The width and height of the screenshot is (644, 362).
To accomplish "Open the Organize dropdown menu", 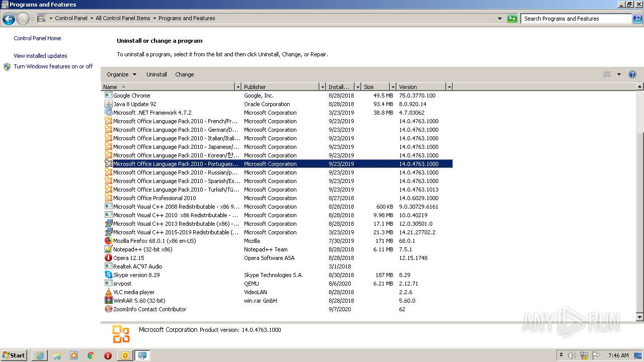I will point(121,74).
